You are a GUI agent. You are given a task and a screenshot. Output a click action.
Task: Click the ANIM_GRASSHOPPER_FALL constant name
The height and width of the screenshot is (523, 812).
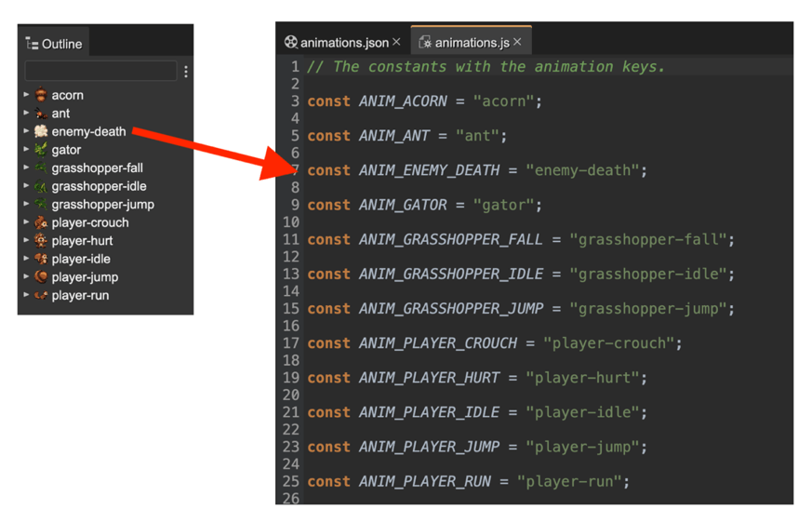(450, 239)
